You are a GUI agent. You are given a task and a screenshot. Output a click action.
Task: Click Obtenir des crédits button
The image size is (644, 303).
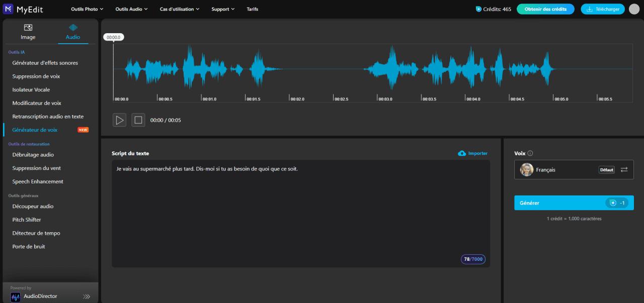545,9
